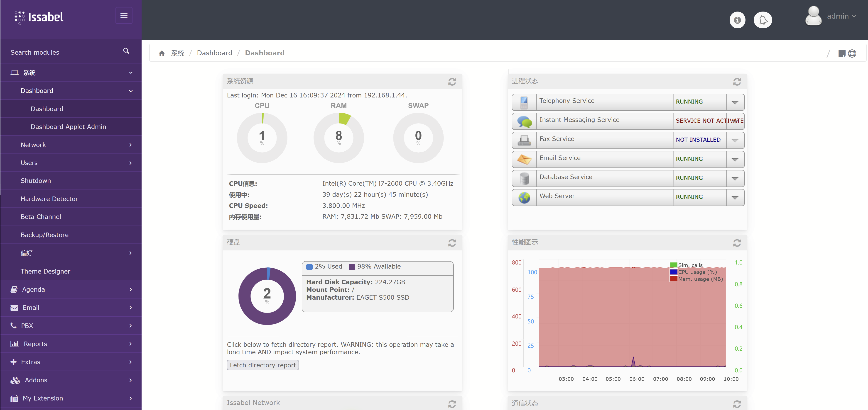Image resolution: width=868 pixels, height=410 pixels.
Task: Open the notifications bell icon
Action: [x=763, y=20]
